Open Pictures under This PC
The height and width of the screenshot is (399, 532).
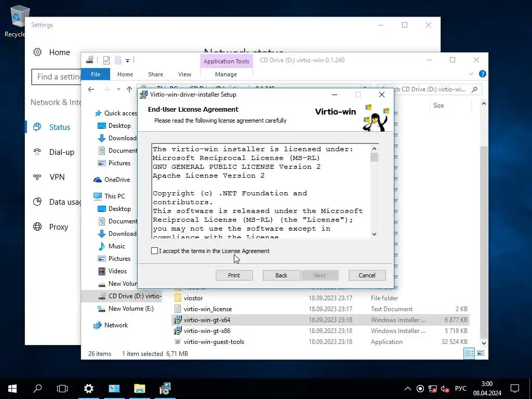point(114,259)
